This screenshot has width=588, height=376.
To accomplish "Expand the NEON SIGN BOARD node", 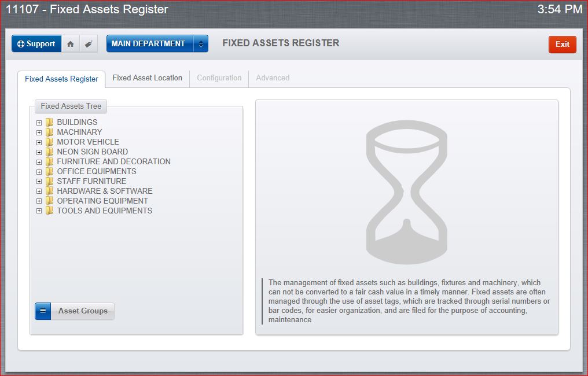I will 39,152.
